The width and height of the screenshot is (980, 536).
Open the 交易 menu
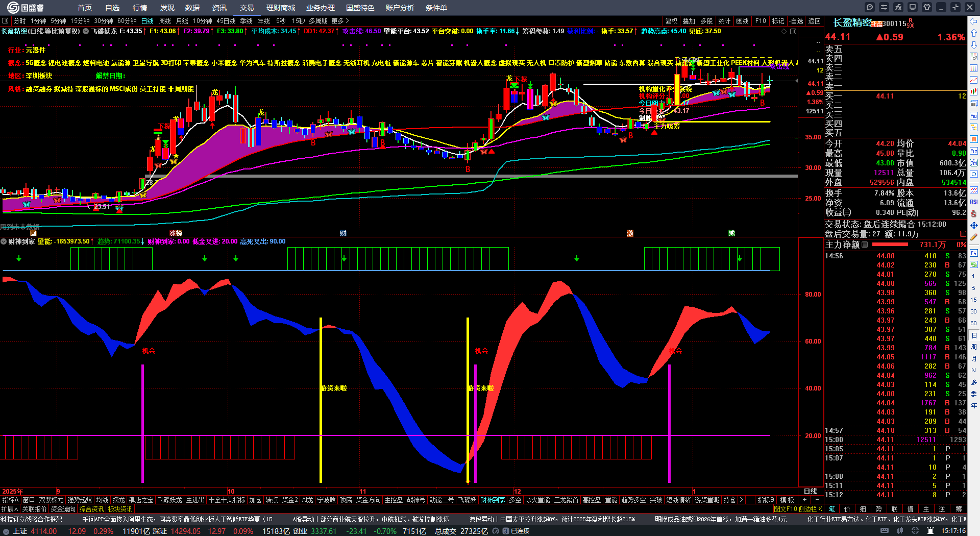tap(247, 8)
